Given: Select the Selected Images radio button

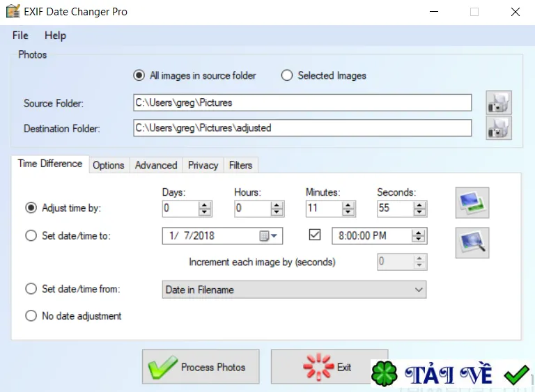Looking at the screenshot, I should (287, 75).
